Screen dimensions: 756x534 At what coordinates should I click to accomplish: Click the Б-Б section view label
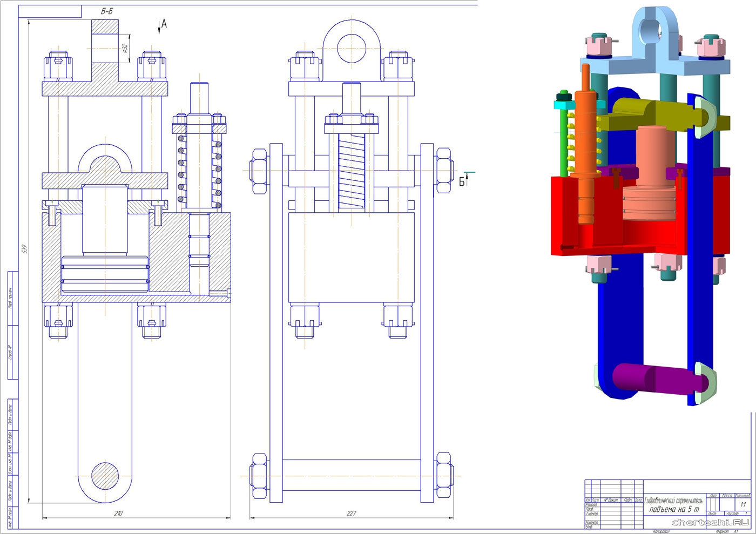[107, 11]
